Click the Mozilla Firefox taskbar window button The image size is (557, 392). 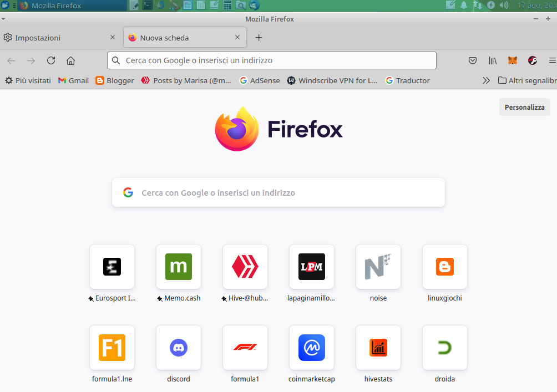point(72,6)
